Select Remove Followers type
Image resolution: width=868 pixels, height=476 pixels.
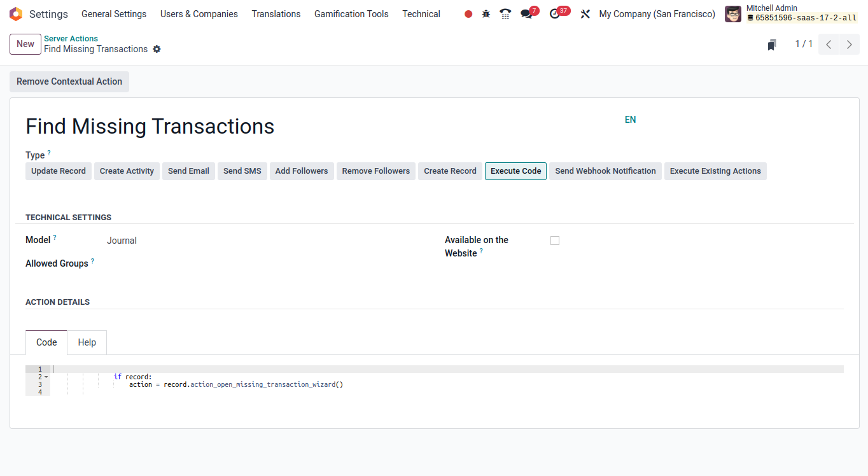tap(376, 171)
